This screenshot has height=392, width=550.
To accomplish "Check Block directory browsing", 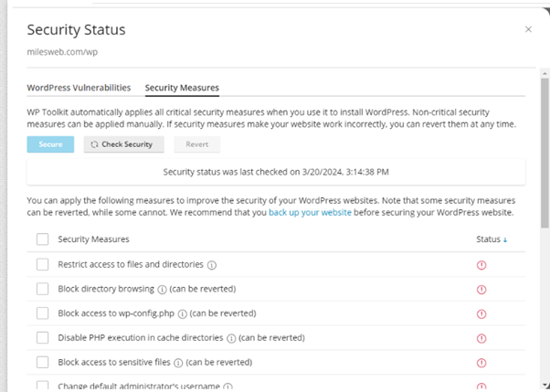I will pyautogui.click(x=42, y=289).
